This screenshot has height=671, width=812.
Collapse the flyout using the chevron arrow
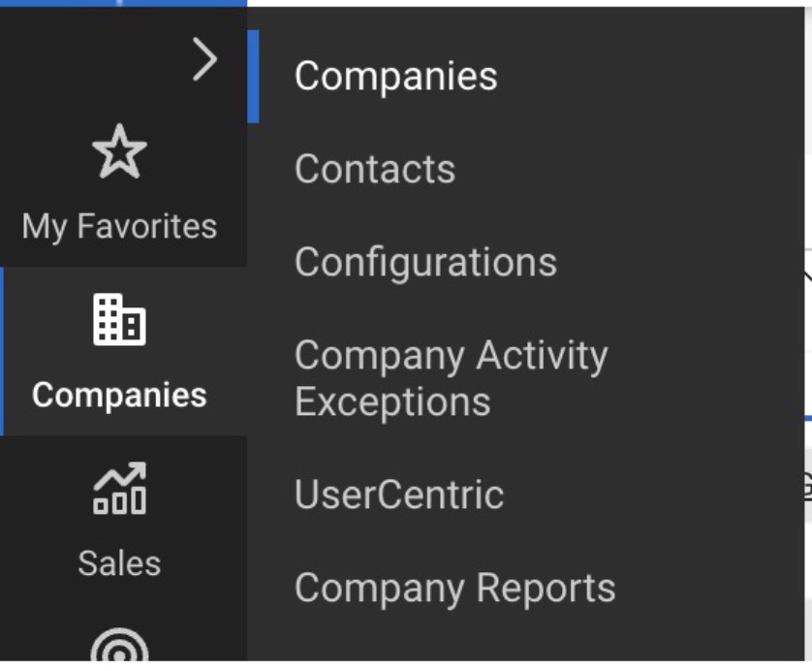click(x=205, y=60)
